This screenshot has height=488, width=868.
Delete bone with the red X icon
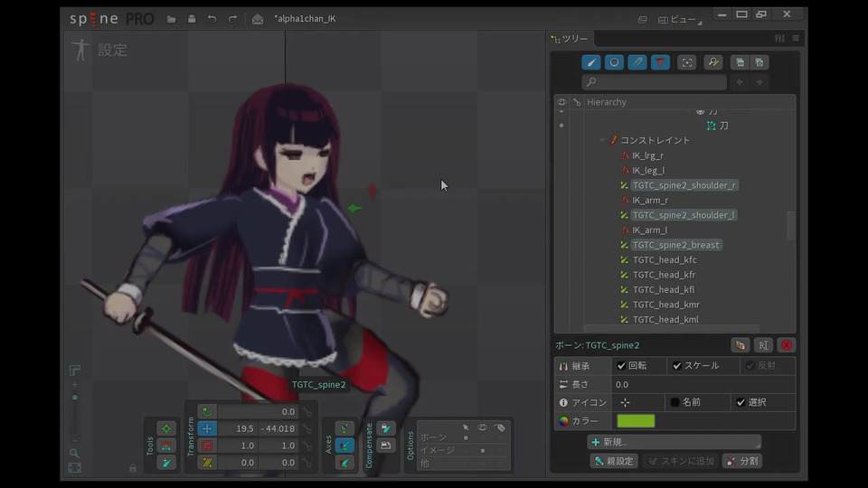786,345
